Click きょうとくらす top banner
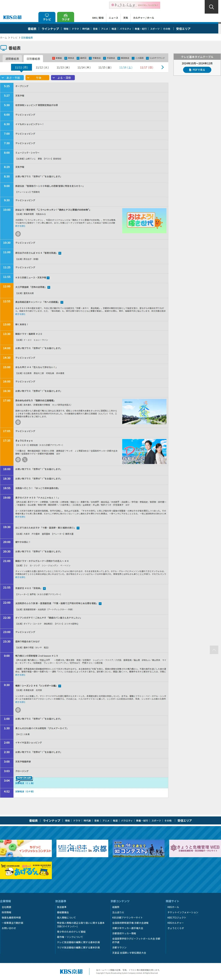The width and height of the screenshot is (221, 980). [x=134, y=5]
